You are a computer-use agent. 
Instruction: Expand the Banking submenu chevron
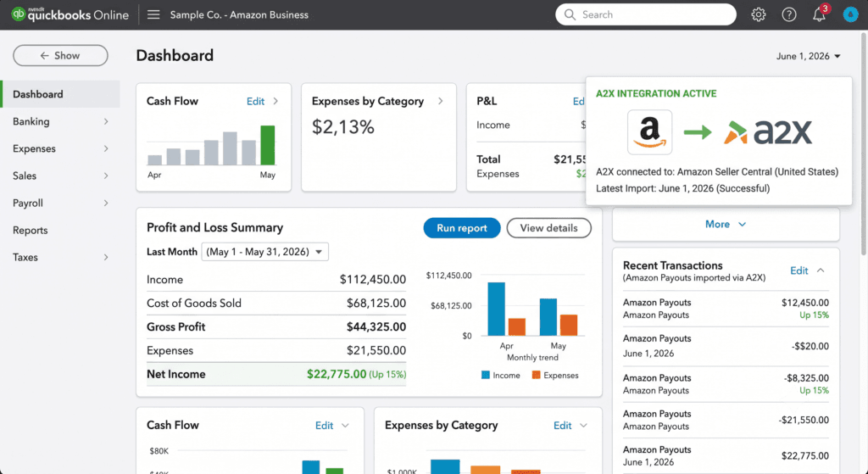[x=106, y=121]
